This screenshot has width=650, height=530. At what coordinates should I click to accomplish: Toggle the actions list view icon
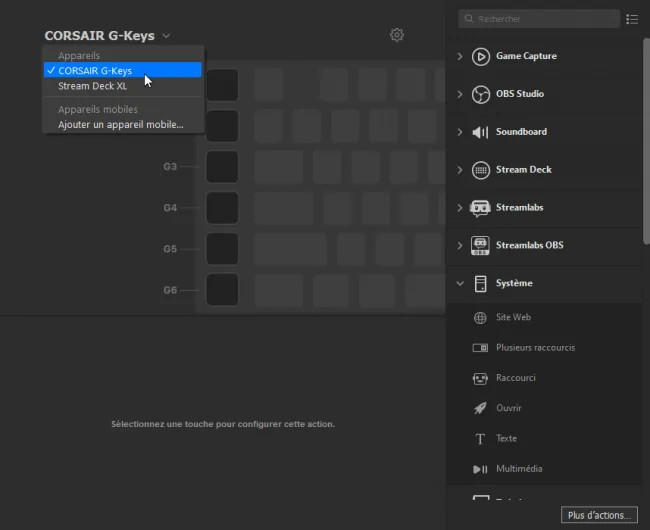tap(632, 19)
